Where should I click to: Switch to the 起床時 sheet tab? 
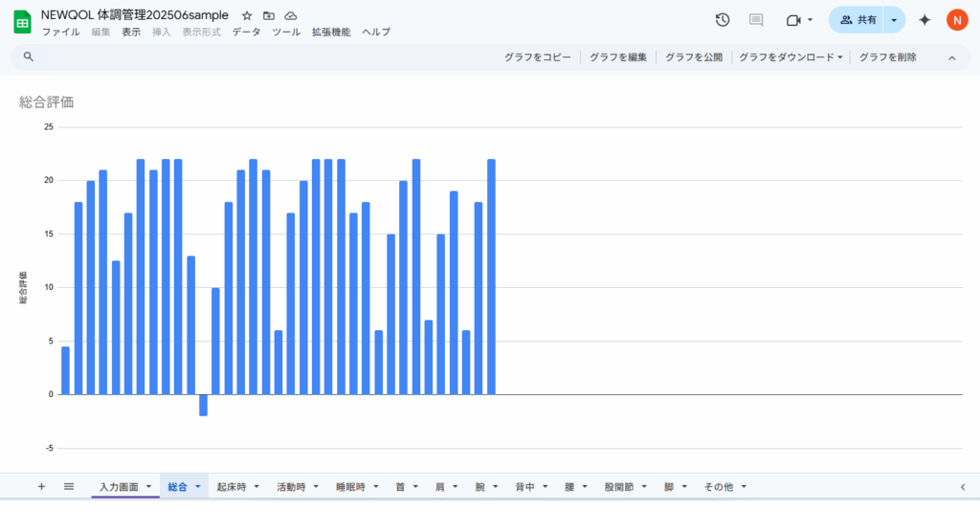click(x=231, y=487)
